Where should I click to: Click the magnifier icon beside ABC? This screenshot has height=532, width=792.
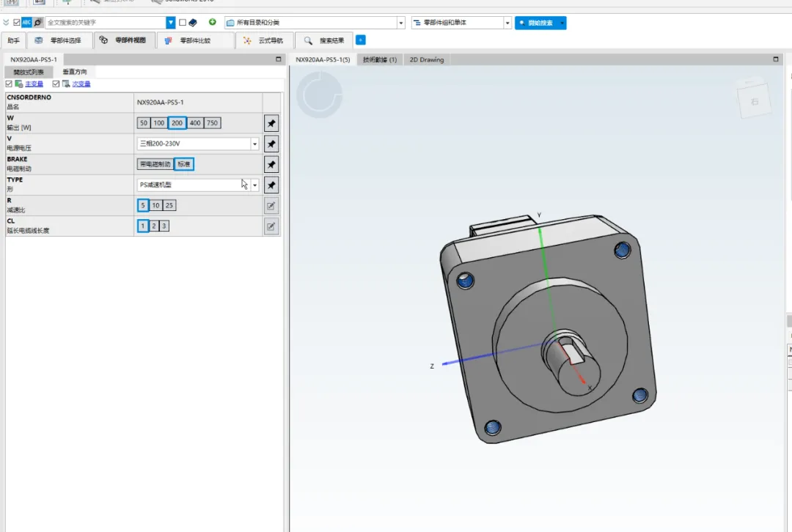[38, 22]
